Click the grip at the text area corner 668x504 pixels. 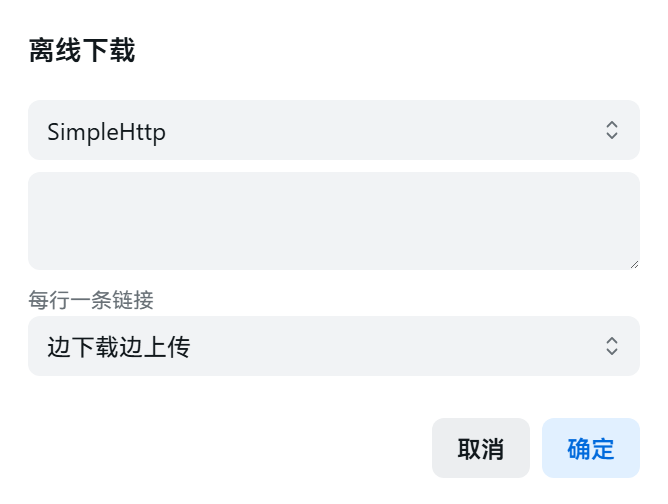(633, 263)
